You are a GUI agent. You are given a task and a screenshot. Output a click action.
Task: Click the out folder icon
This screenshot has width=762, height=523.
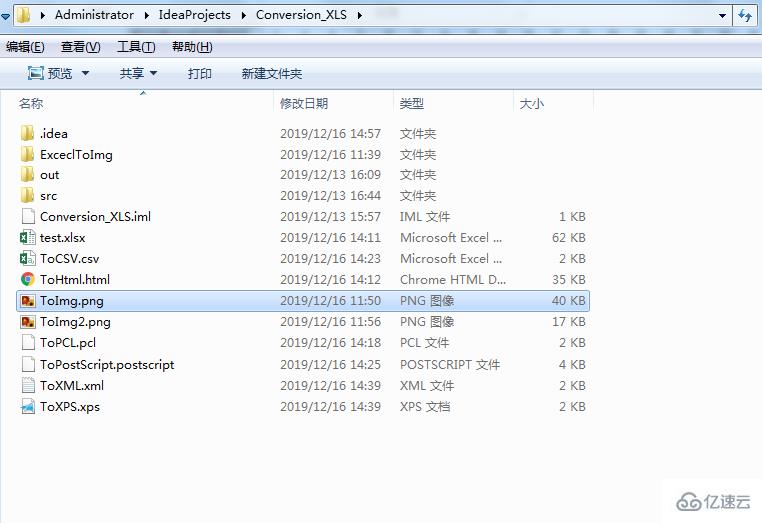[28, 174]
